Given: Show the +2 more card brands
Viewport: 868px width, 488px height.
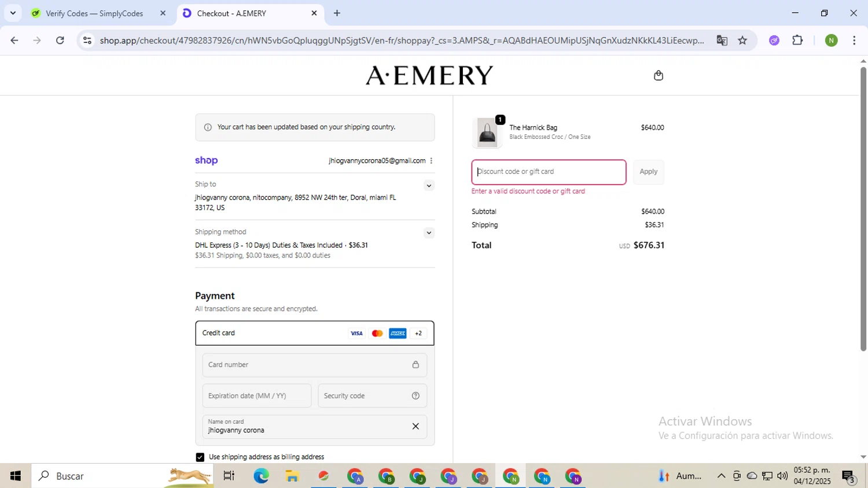Looking at the screenshot, I should pyautogui.click(x=418, y=333).
